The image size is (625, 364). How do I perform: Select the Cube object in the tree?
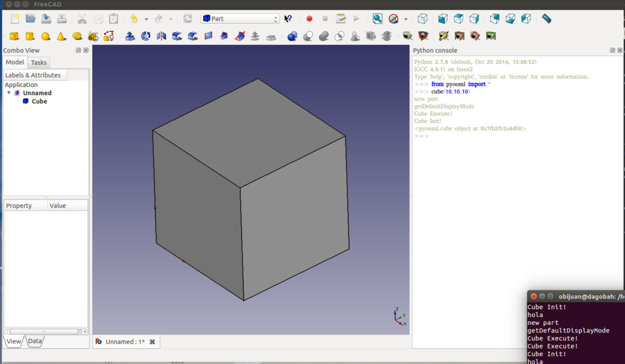pos(39,101)
